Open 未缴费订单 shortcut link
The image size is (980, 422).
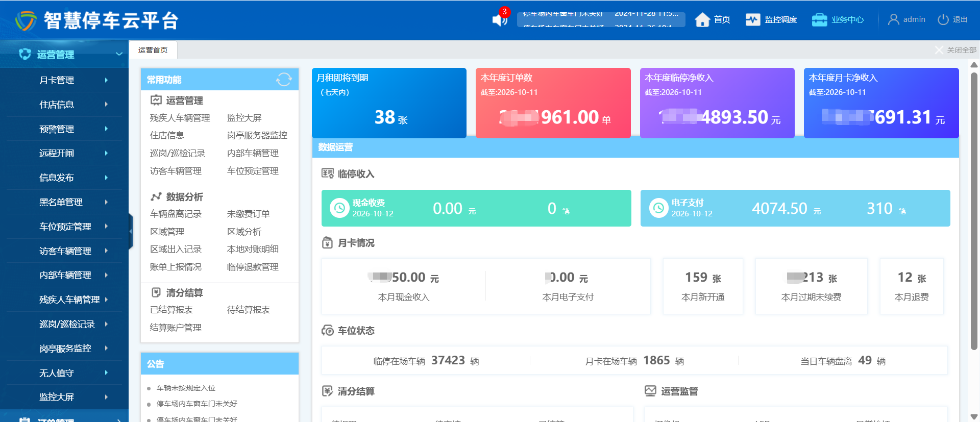249,214
